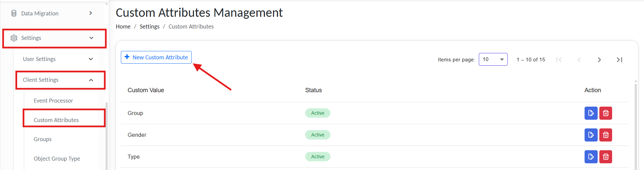Screen dimensions: 644x170
Task: Select Groups from the sidebar
Action: [x=43, y=139]
